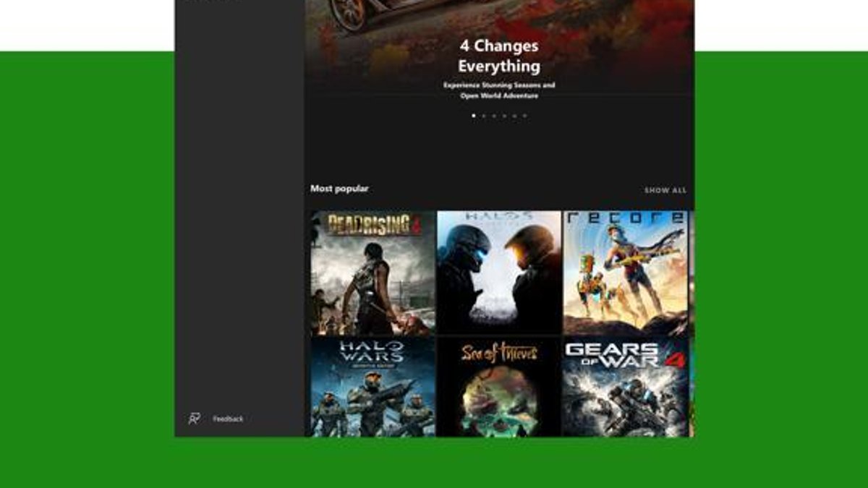Viewport: 868px width, 488px height.
Task: Select the third carousel dot
Action: coord(493,116)
